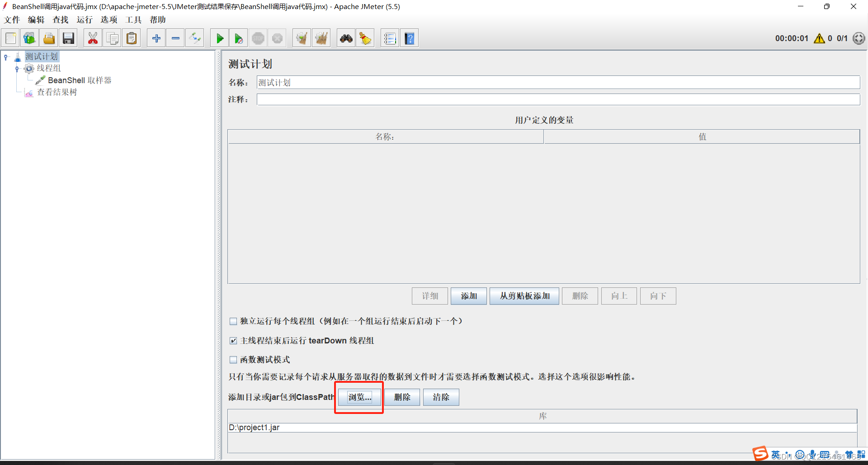The height and width of the screenshot is (465, 868).
Task: Start the test with green play icon
Action: 220,38
